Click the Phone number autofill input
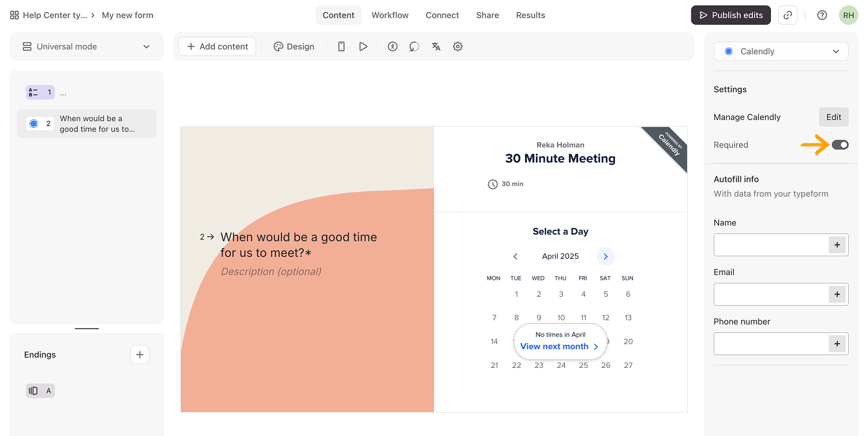This screenshot has height=436, width=868. pyautogui.click(x=772, y=344)
